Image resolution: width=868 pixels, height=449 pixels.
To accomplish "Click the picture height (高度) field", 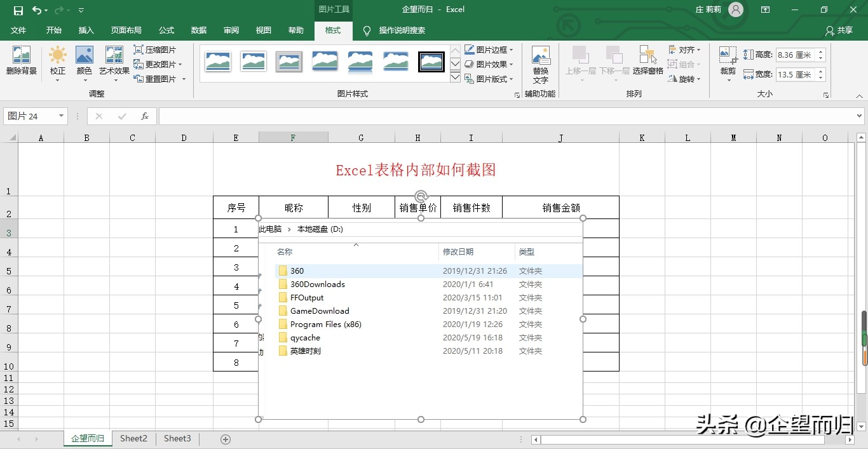I will tap(795, 55).
